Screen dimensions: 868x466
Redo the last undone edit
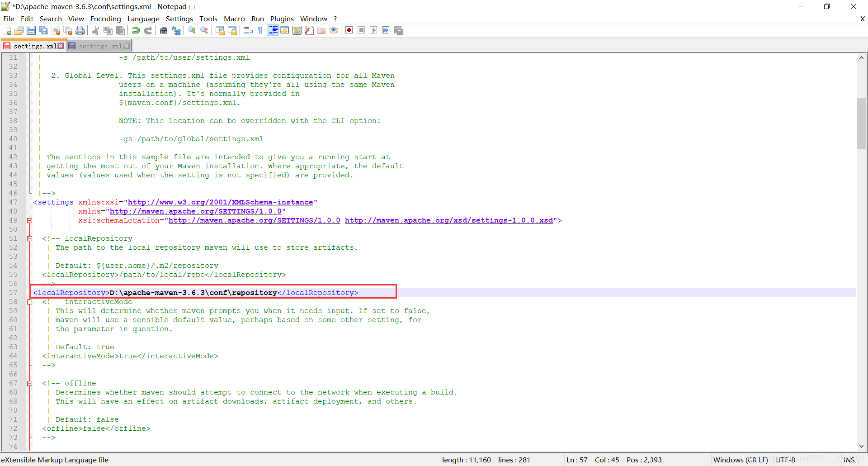click(x=148, y=30)
